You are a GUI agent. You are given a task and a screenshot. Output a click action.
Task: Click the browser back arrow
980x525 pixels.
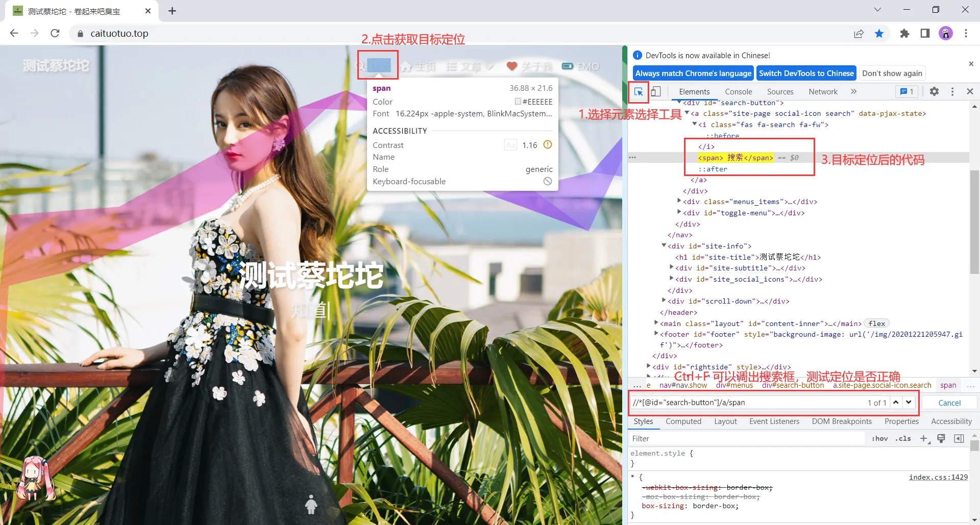click(x=14, y=33)
